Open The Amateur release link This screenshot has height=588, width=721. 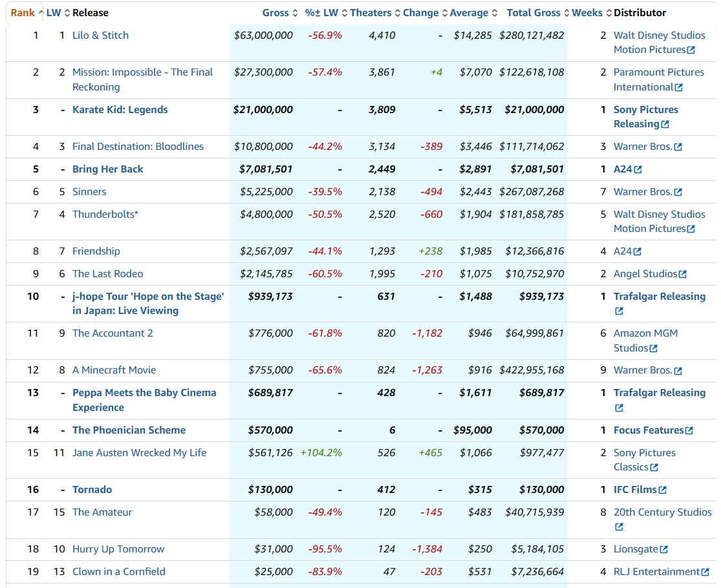[x=102, y=512]
